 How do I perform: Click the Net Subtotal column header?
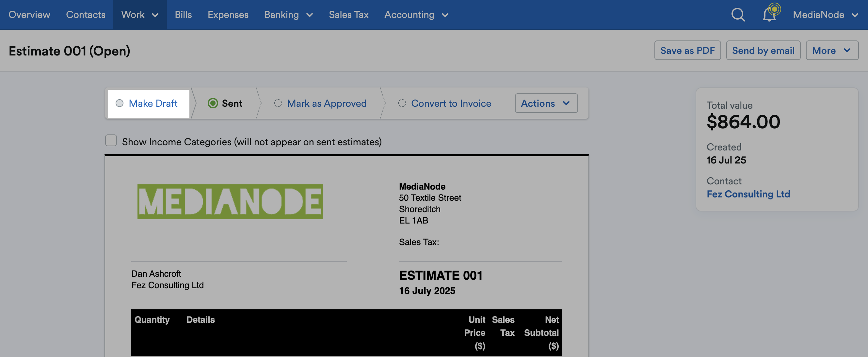(x=541, y=333)
